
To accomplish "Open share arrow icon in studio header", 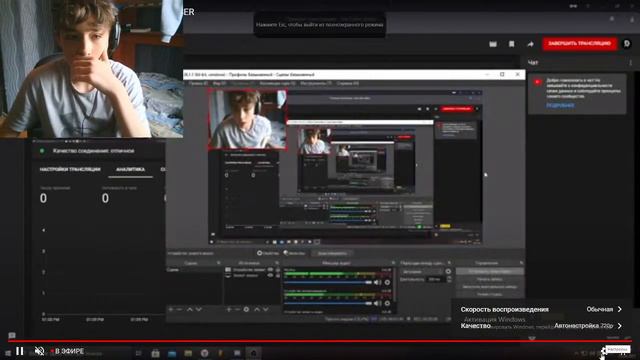I will pos(530,44).
